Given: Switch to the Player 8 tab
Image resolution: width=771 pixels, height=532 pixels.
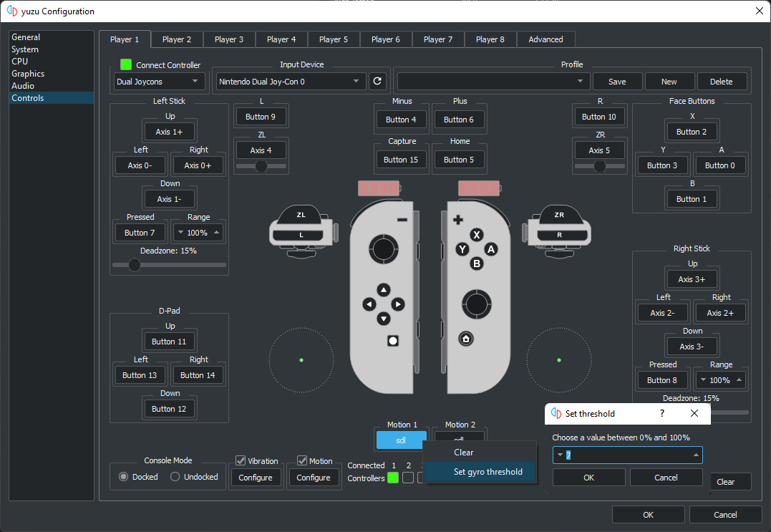Looking at the screenshot, I should tap(490, 39).
